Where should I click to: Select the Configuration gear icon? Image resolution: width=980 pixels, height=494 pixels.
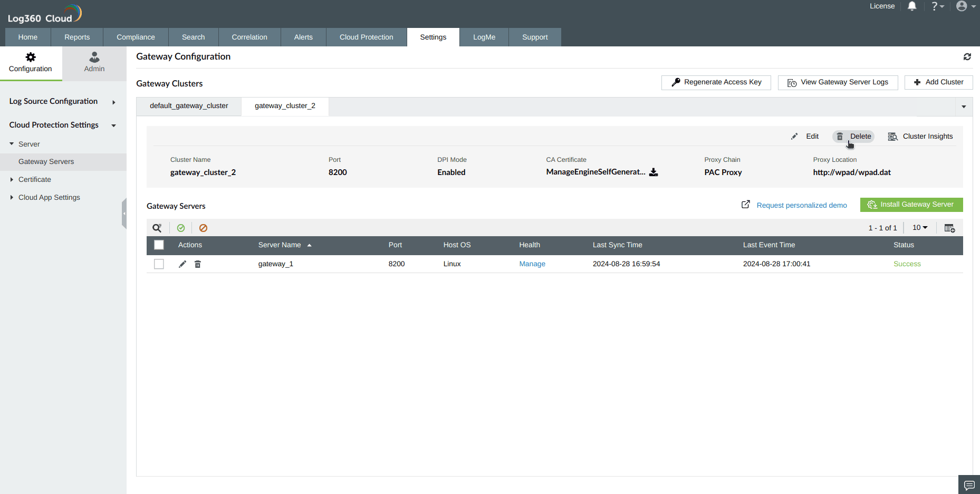[31, 57]
